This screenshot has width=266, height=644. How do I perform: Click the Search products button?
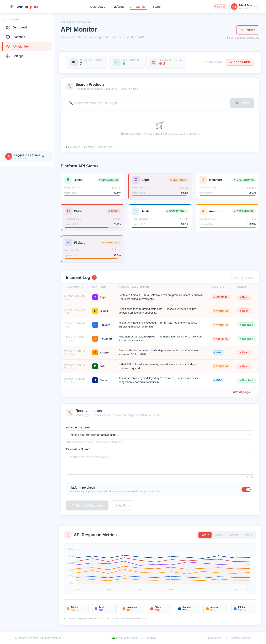242,103
